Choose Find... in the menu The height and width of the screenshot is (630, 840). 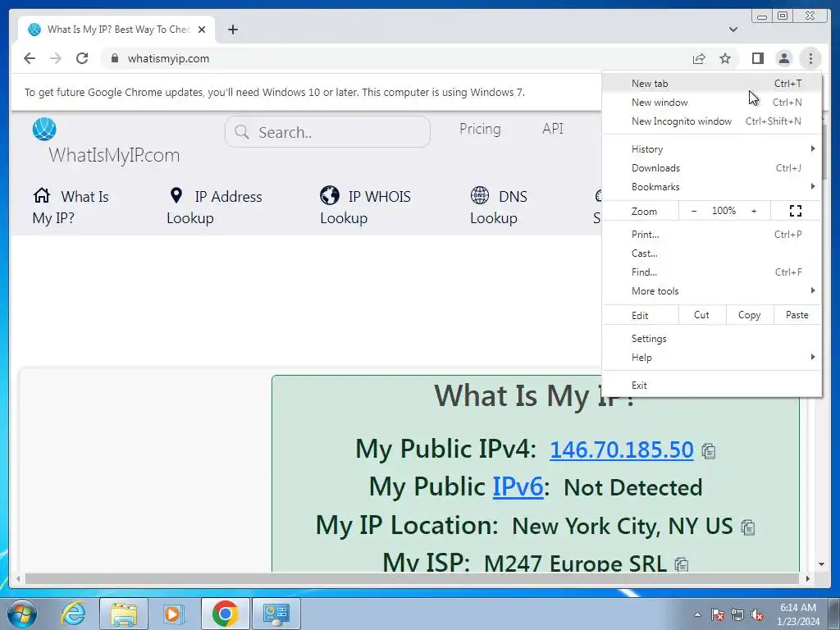[711, 272]
